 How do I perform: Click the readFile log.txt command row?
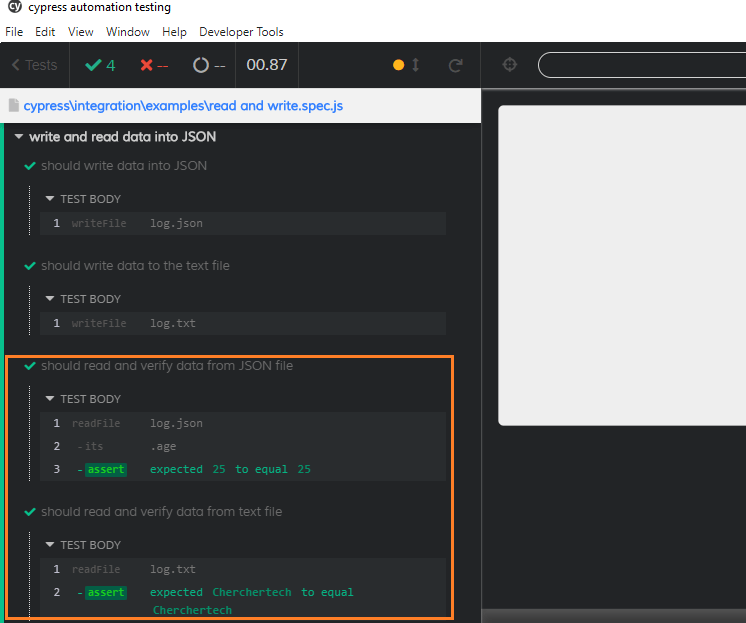pyautogui.click(x=243, y=569)
